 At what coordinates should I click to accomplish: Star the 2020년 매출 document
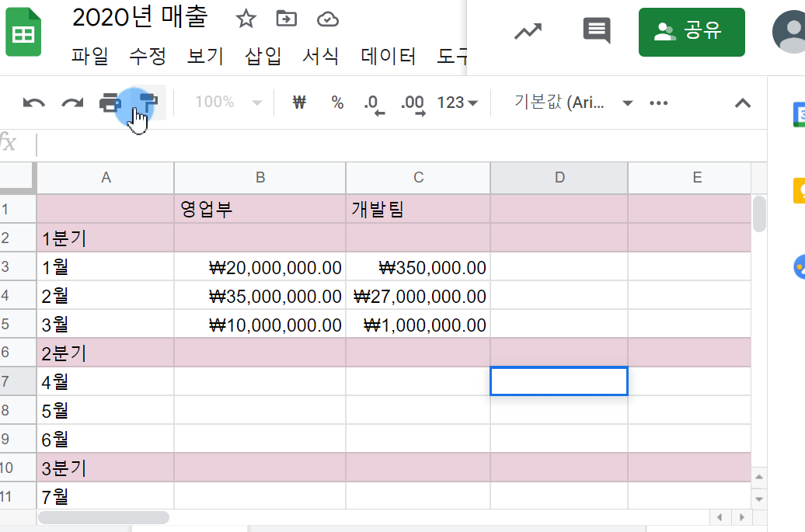pyautogui.click(x=246, y=19)
